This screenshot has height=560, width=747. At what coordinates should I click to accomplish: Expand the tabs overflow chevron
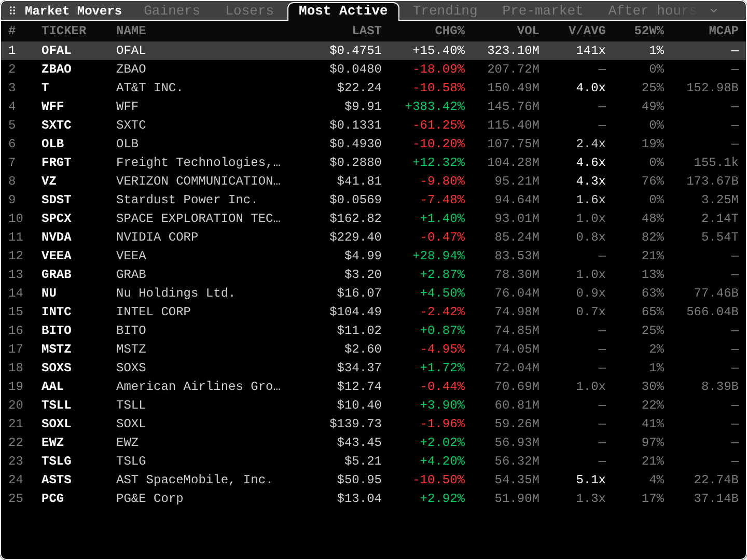714,10
